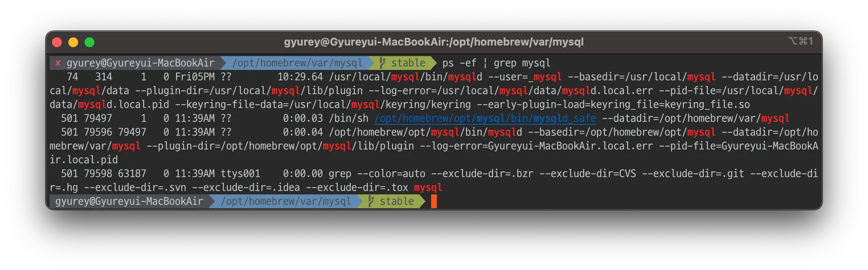Click the 'ps -ef ¦ grep mysql' command text
Viewport: 868px width, 270px height.
[x=496, y=63]
